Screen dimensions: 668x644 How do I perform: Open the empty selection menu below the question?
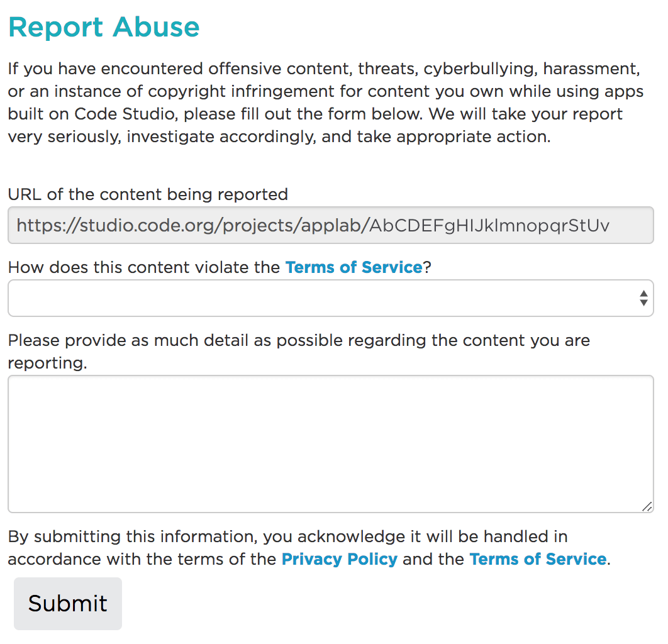331,297
